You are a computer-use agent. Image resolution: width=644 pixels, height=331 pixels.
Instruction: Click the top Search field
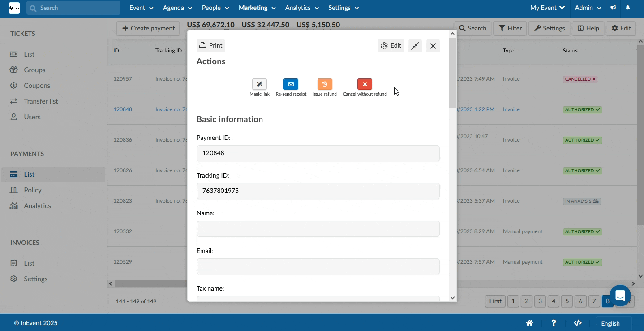[x=73, y=8]
